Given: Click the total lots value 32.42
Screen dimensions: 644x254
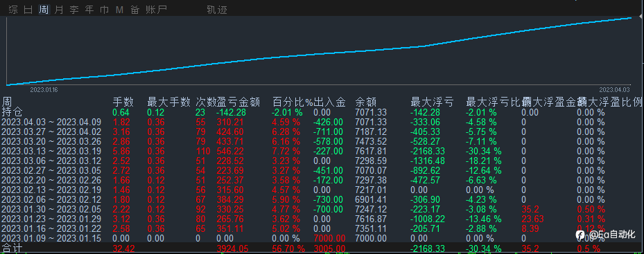Looking at the screenshot, I should click(x=123, y=248).
